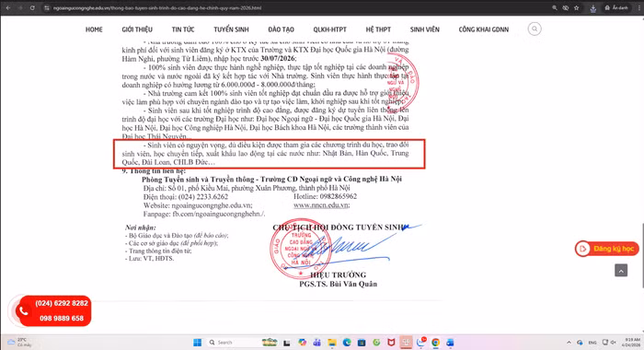Open the browser downloads icon
The height and width of the screenshot is (350, 644).
593,8
